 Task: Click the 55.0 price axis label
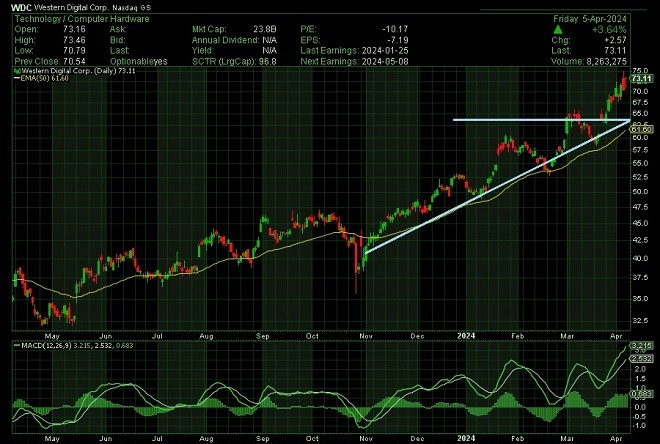640,163
